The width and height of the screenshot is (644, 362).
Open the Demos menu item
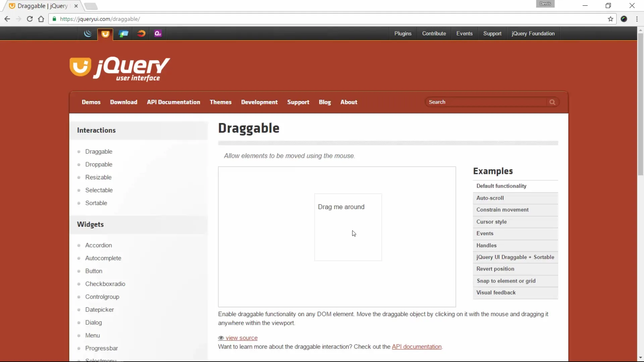(91, 102)
